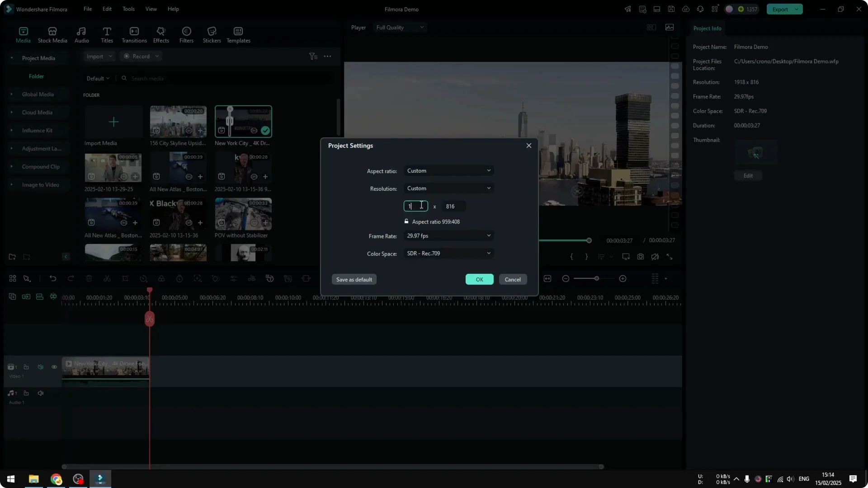Click the undo icon in timeline toolbar
The image size is (868, 488).
(x=53, y=279)
